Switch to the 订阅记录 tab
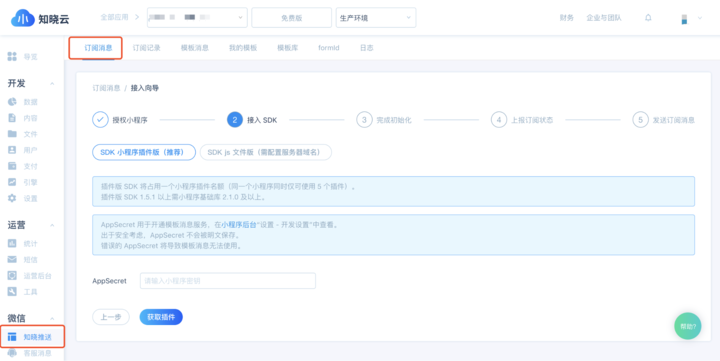Screen dimensions: 720x361 pyautogui.click(x=146, y=48)
